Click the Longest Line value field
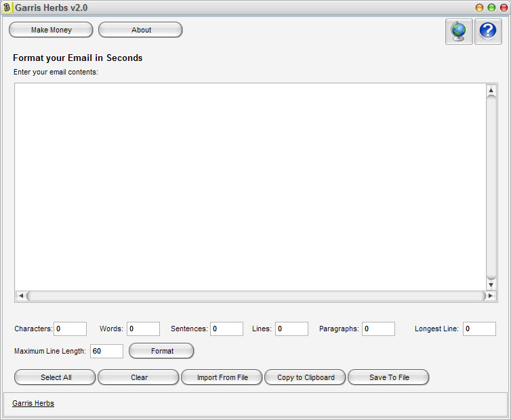The image size is (511, 420). pos(479,329)
